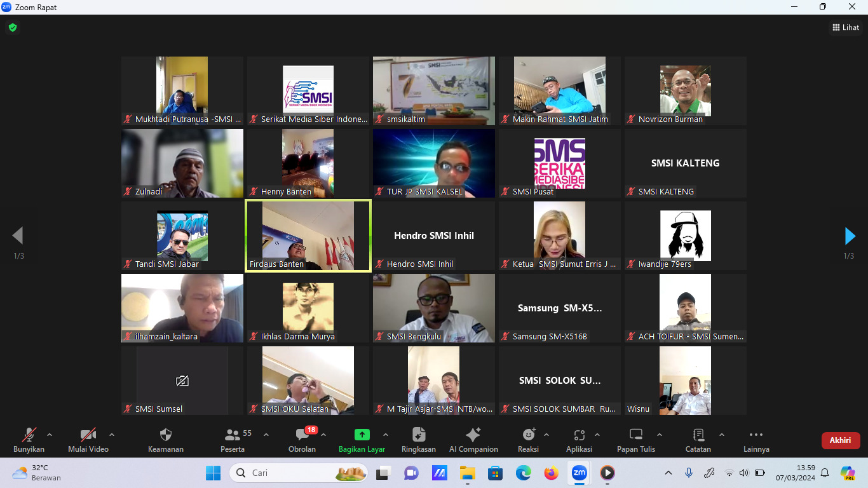Select ilhamzain_kaltara video tile
Screen dimensions: 868x488
click(x=182, y=308)
